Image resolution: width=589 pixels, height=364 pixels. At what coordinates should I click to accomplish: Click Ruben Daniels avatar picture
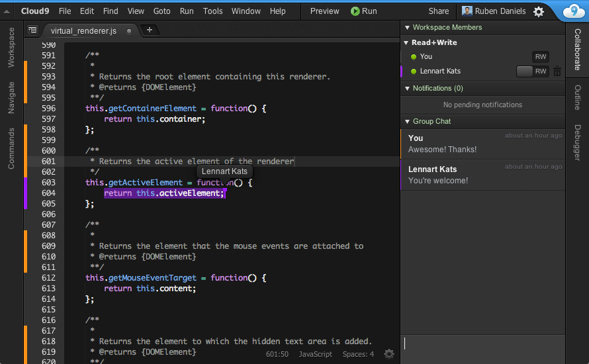[467, 11]
